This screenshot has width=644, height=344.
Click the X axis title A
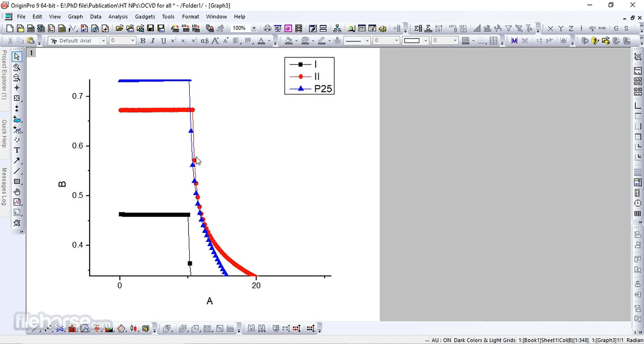tap(209, 301)
